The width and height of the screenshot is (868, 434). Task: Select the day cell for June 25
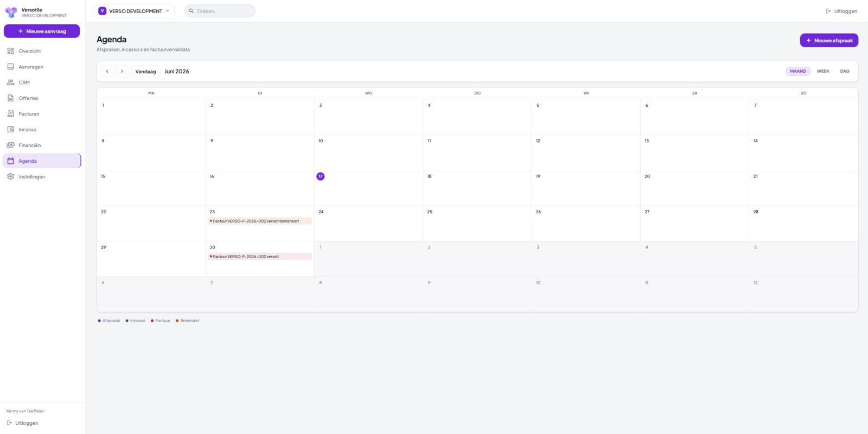[477, 224]
